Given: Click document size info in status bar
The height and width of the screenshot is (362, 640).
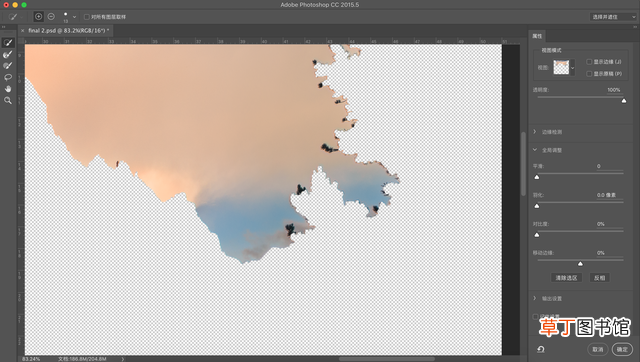Looking at the screenshot, I should (x=82, y=359).
